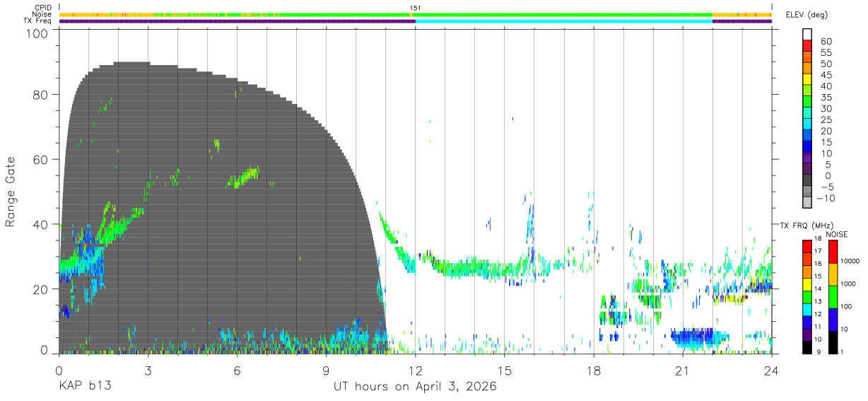Click the 15 tick label on the UT hours axis
Image resolution: width=868 pixels, height=401 pixels.
click(504, 371)
